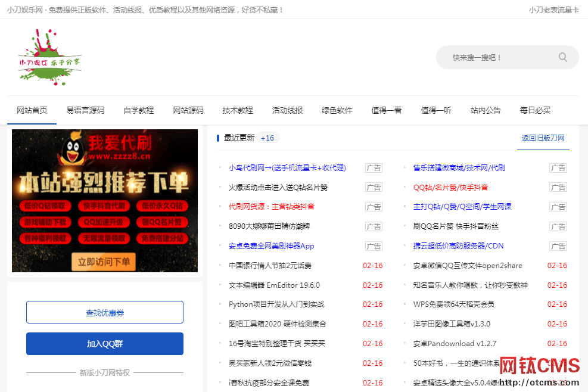Open the 活动线报 tab
The image size is (588, 392).
287,110
